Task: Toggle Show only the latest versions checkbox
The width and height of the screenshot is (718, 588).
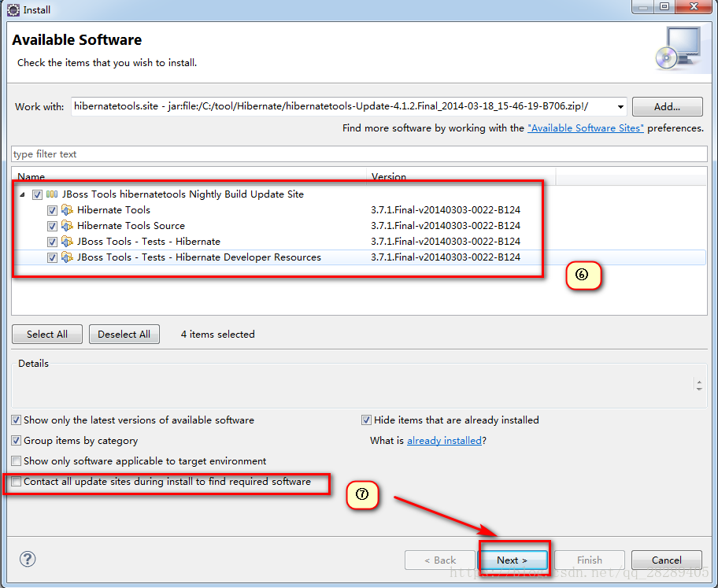Action: [x=16, y=420]
